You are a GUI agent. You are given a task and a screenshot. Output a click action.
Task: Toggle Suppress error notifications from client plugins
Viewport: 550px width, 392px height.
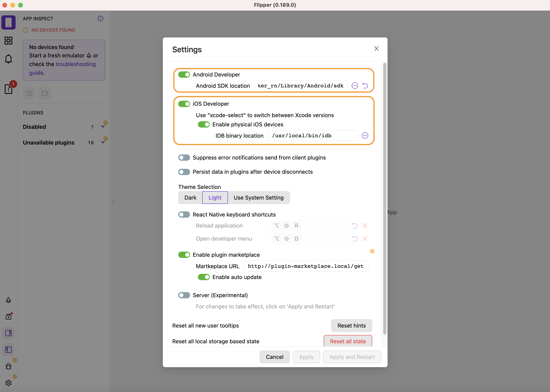pyautogui.click(x=184, y=157)
